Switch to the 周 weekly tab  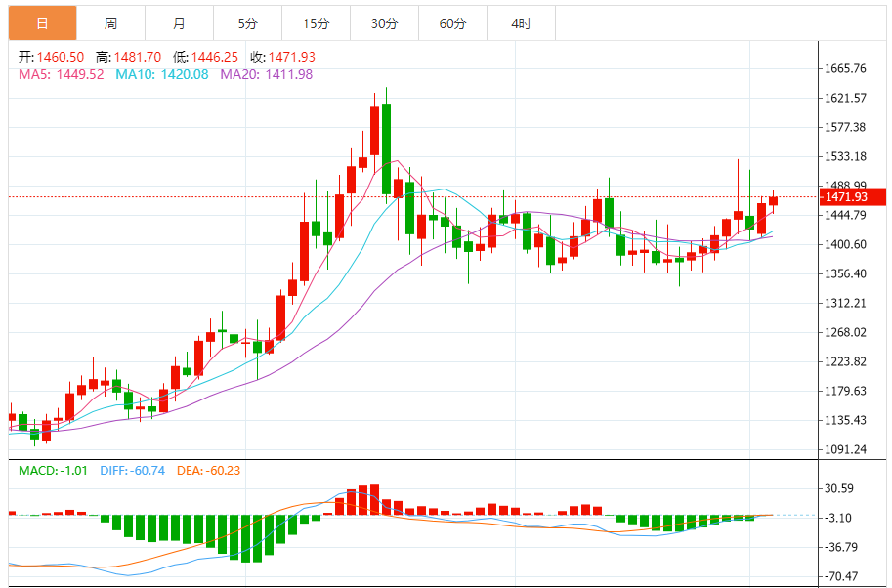tap(111, 23)
